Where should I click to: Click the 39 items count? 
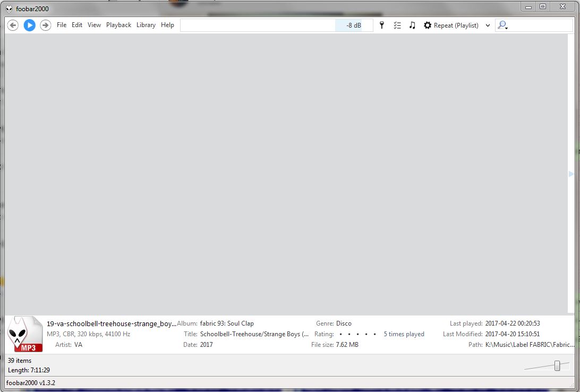(20, 361)
